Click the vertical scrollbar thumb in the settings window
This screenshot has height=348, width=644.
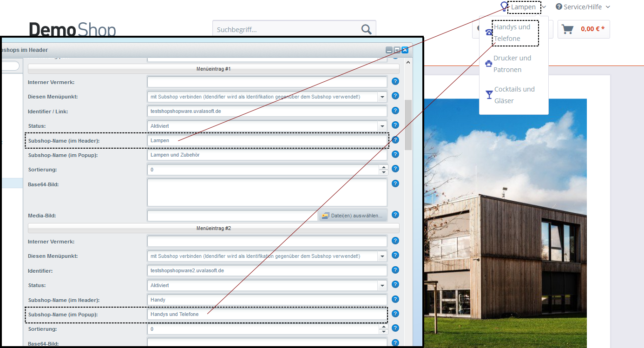(408, 125)
